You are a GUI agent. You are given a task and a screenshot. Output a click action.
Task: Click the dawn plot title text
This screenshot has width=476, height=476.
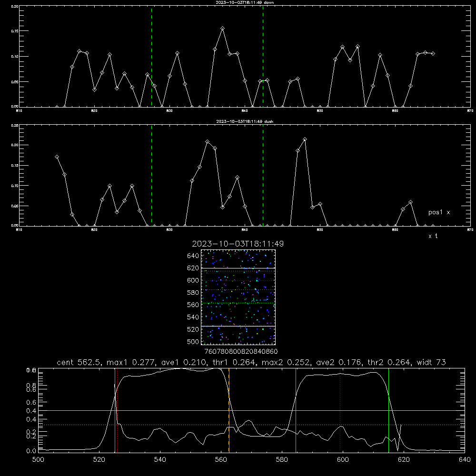pos(245,2)
